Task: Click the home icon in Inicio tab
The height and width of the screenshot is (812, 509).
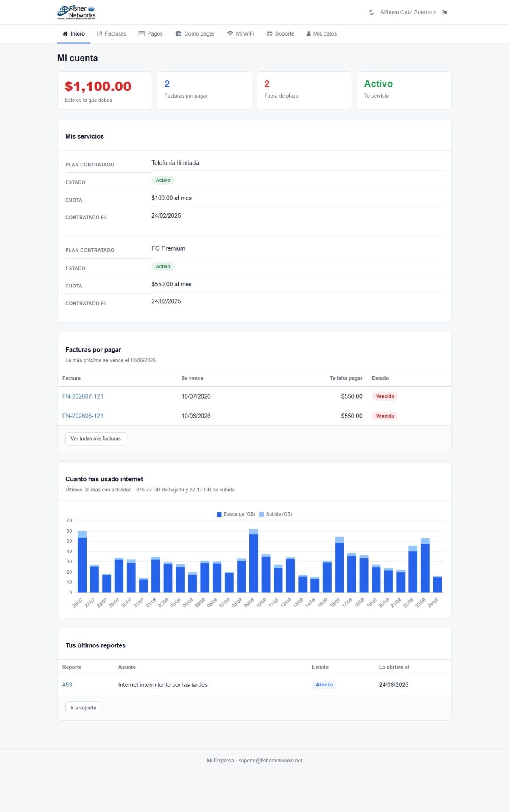Action: click(65, 34)
